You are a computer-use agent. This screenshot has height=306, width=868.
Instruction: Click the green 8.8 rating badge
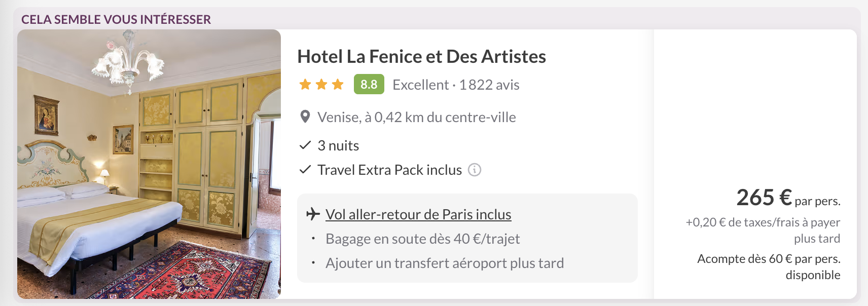369,85
